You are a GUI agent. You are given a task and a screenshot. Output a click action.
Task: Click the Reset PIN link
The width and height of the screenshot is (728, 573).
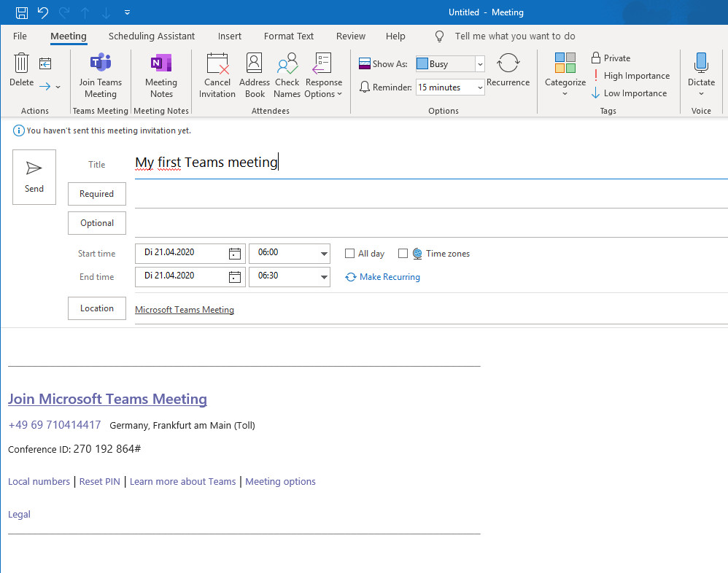tap(99, 482)
